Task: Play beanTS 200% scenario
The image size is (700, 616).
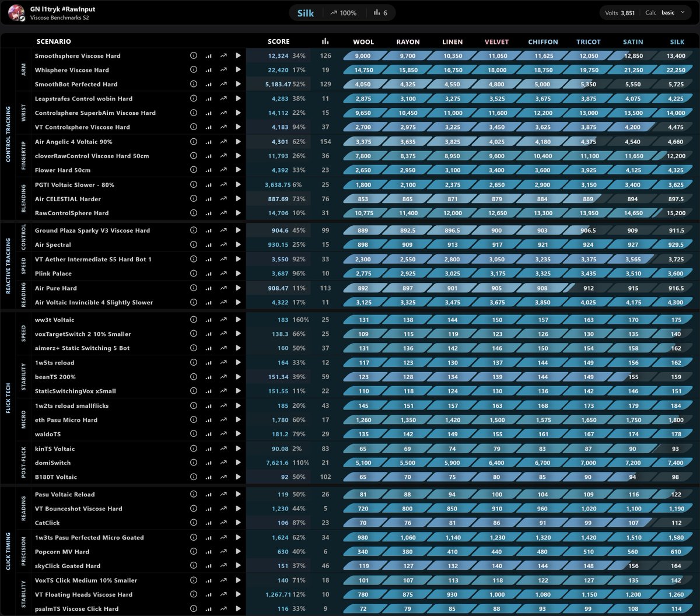Action: tap(238, 377)
